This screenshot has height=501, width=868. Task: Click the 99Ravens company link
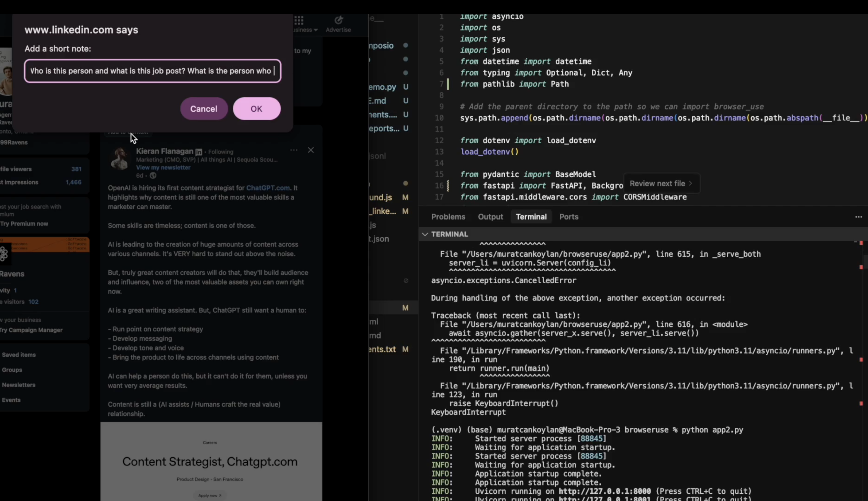14,142
